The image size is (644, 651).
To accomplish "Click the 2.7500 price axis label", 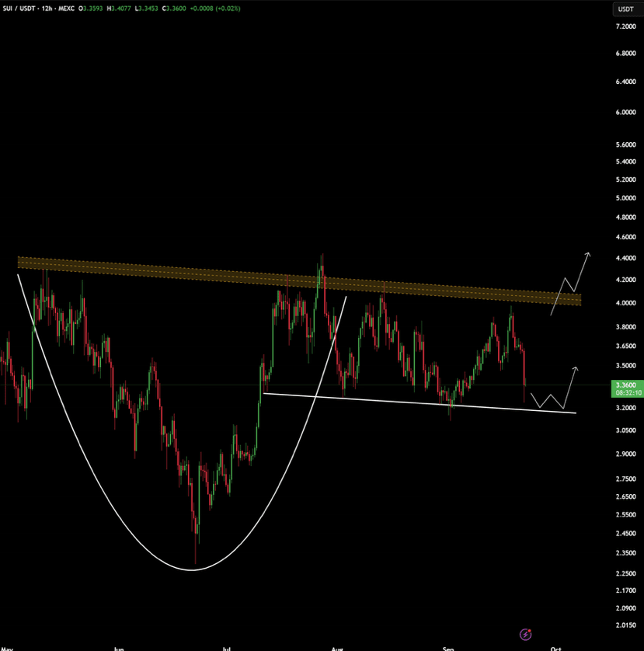I will coord(625,479).
